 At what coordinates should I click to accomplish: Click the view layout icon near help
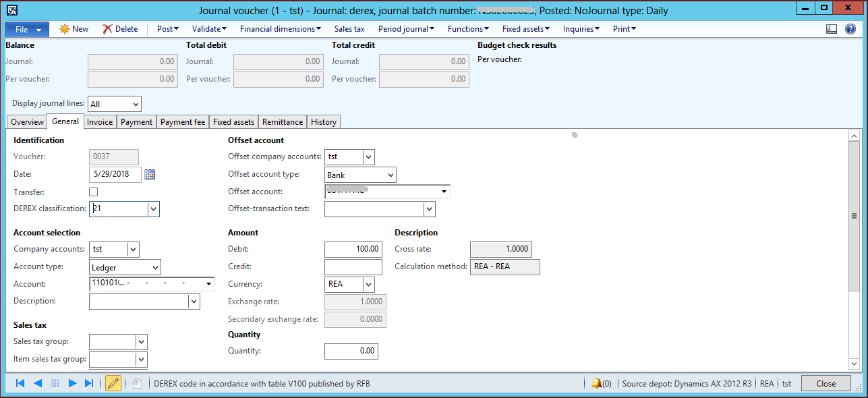[x=832, y=29]
